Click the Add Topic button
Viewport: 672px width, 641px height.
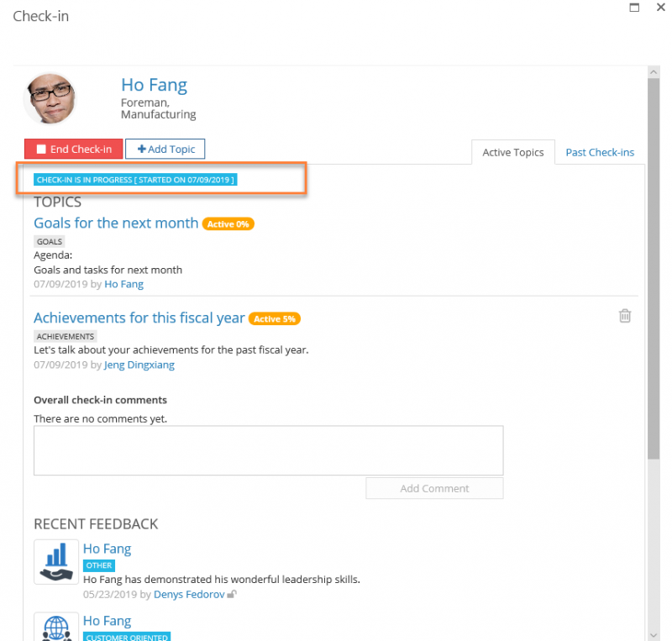[x=165, y=149]
